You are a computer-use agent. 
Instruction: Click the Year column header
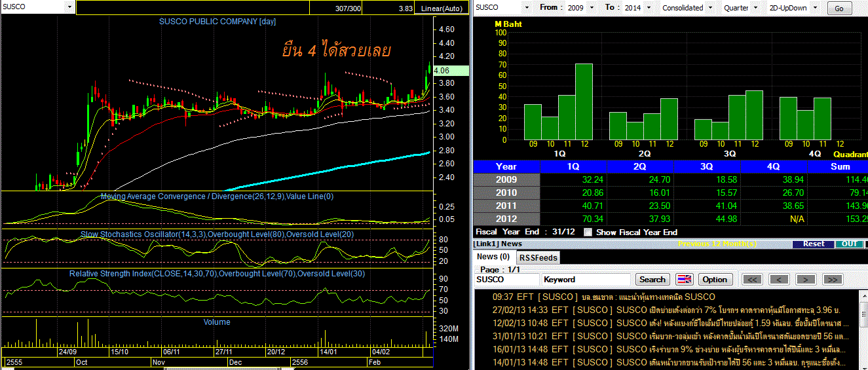click(506, 166)
